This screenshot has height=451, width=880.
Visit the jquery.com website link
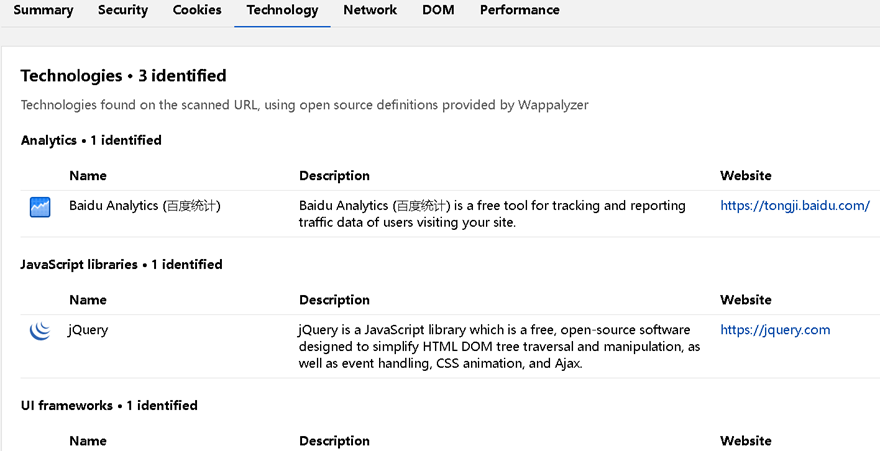coord(775,330)
